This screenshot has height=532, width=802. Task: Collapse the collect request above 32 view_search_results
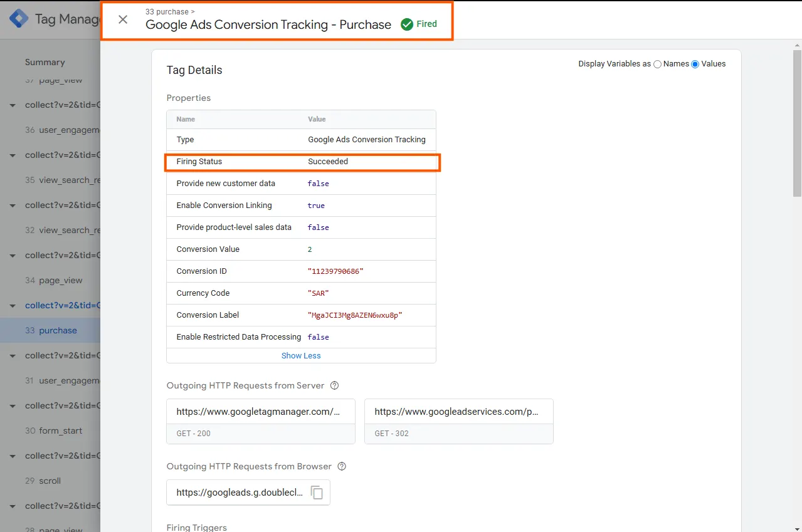click(x=13, y=206)
